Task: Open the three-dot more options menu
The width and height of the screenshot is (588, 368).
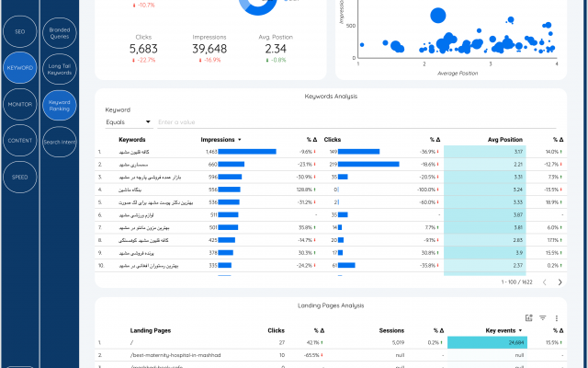Action: click(x=557, y=317)
